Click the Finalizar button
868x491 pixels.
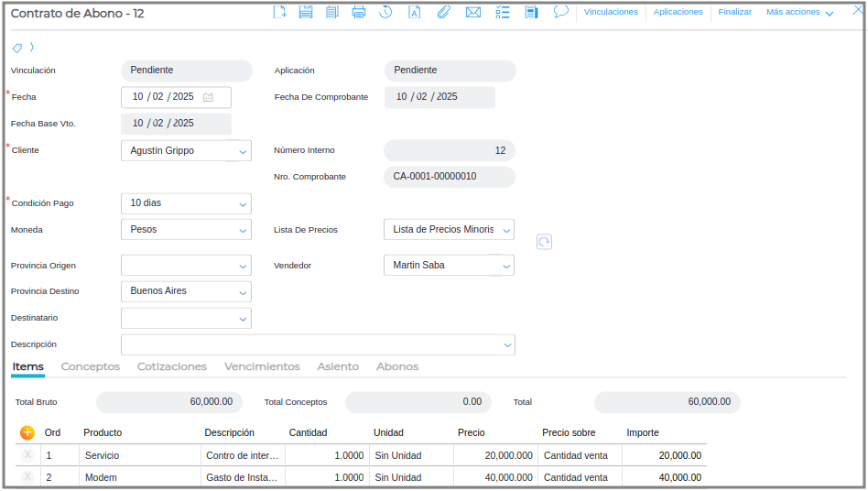coord(734,13)
